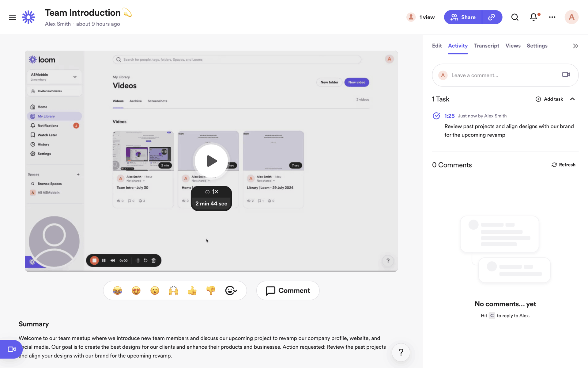Viewport: 588px width, 368px height.
Task: React with the thumbs down emoji
Action: pyautogui.click(x=211, y=290)
